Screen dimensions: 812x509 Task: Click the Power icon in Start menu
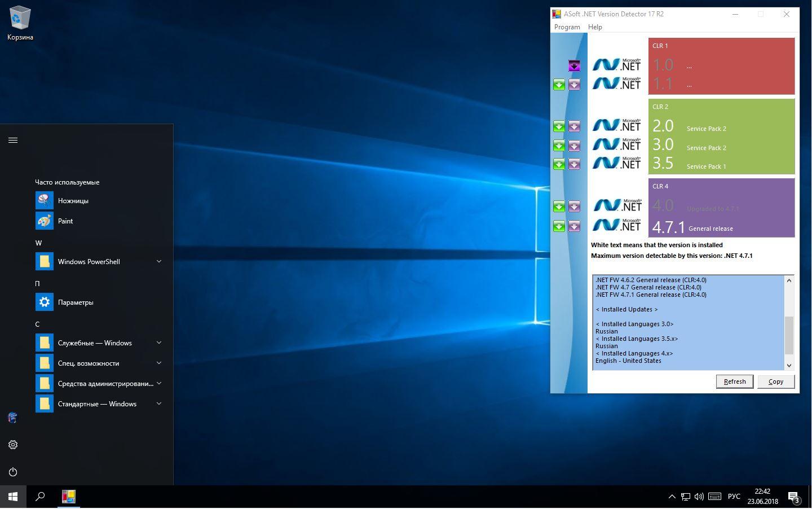click(x=13, y=472)
